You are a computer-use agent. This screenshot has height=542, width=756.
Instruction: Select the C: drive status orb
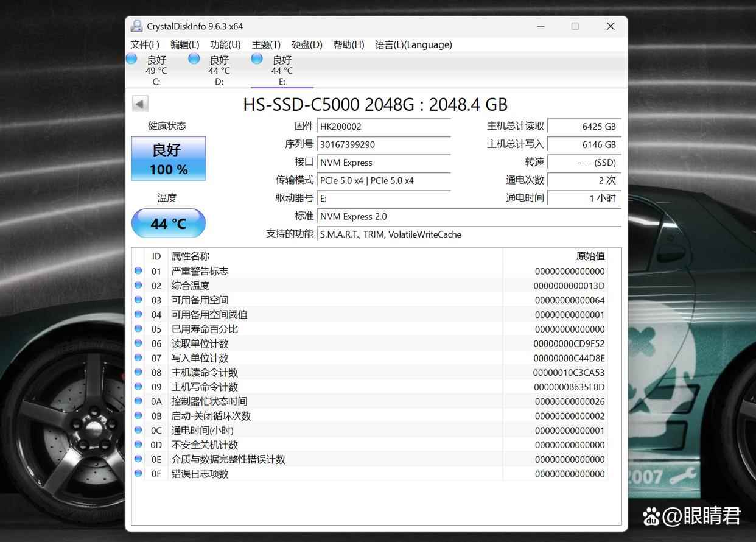pos(131,58)
